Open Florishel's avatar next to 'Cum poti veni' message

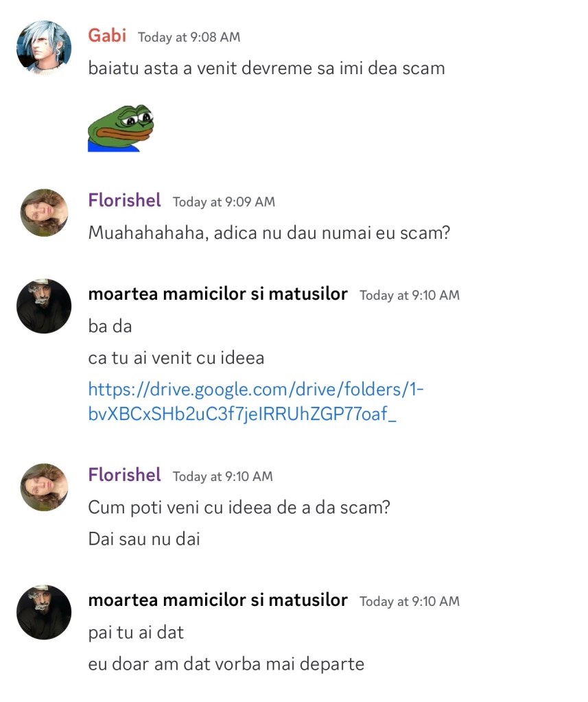click(x=44, y=487)
